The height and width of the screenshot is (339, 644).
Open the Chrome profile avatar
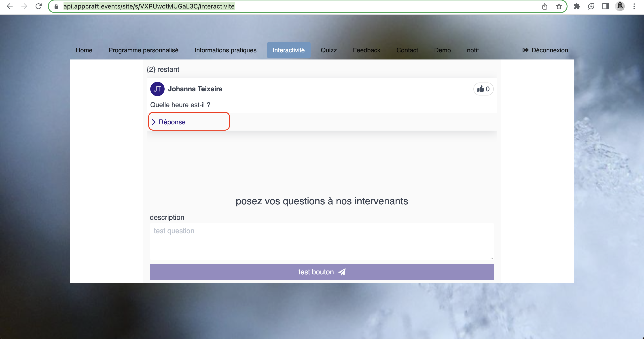click(x=620, y=6)
